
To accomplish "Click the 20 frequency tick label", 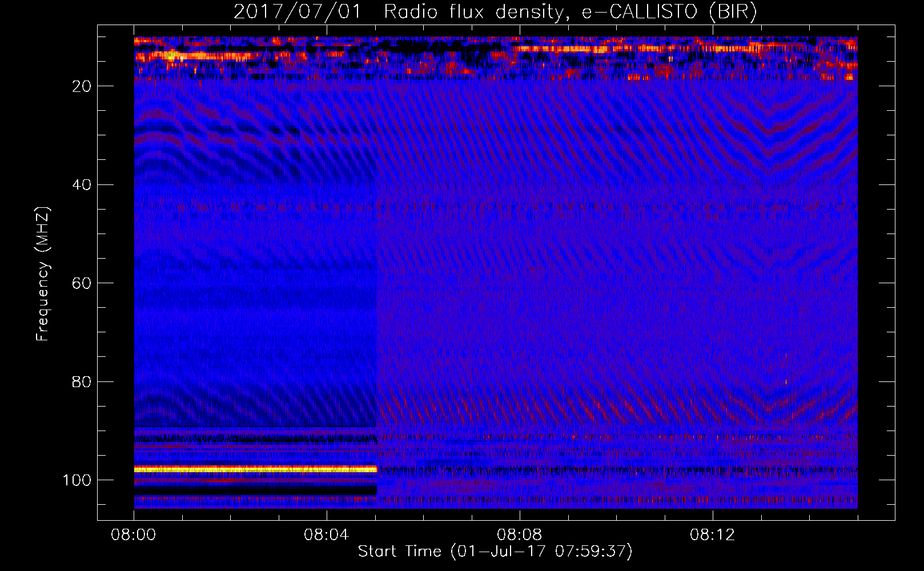I will pyautogui.click(x=82, y=86).
